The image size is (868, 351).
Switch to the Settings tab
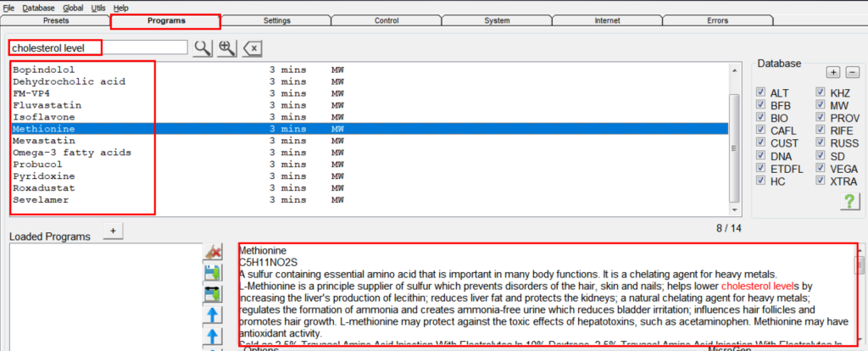pos(275,20)
